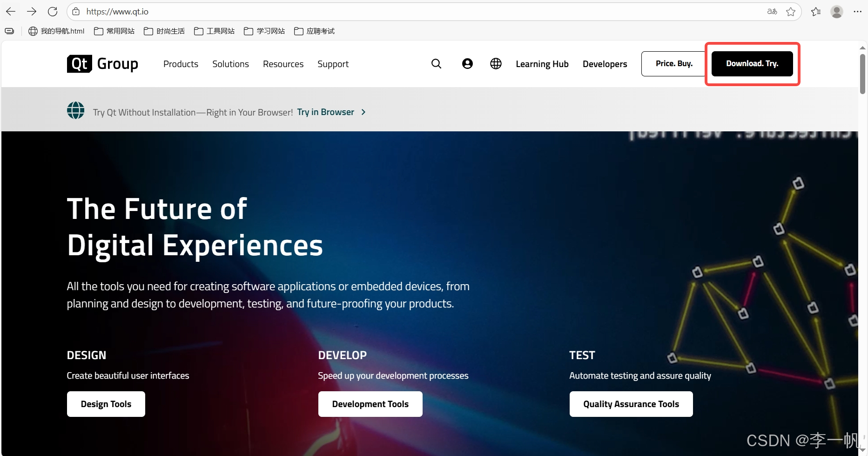Click the Qt Group logo
The height and width of the screenshot is (456, 868).
click(102, 64)
